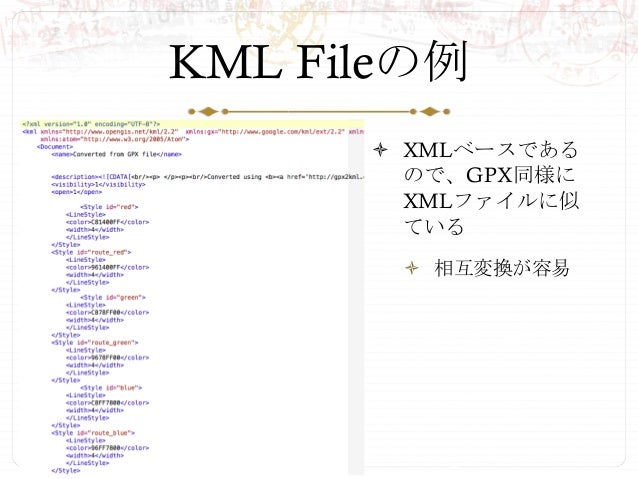Screen dimensions: 638x479
Task: Click the <Document> opening tag
Action: (x=55, y=147)
